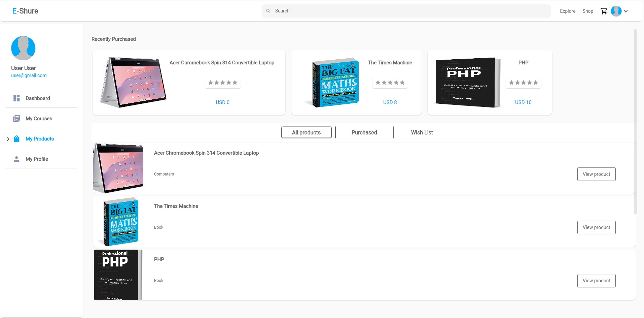Rate The Times Machine card five stars

[x=402, y=83]
